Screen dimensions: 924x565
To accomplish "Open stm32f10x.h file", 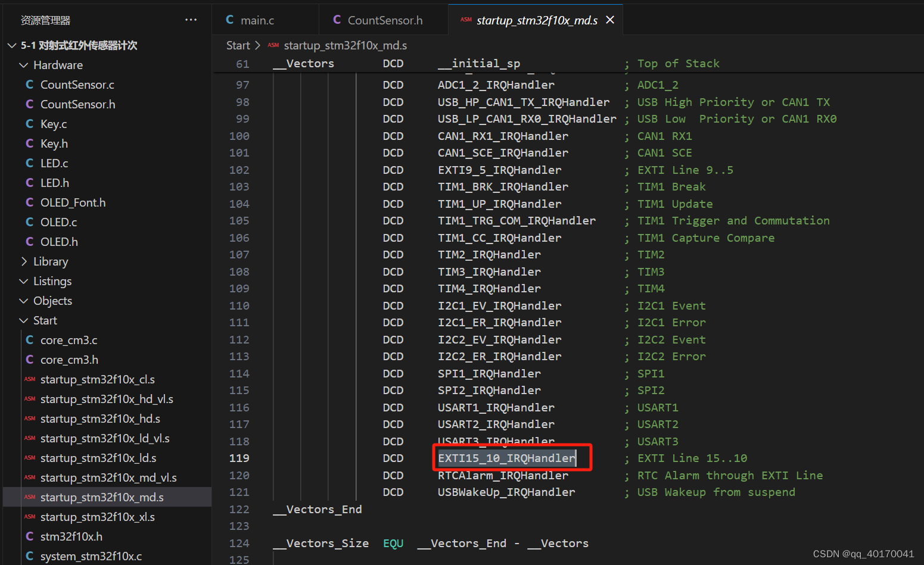I will coord(71,536).
